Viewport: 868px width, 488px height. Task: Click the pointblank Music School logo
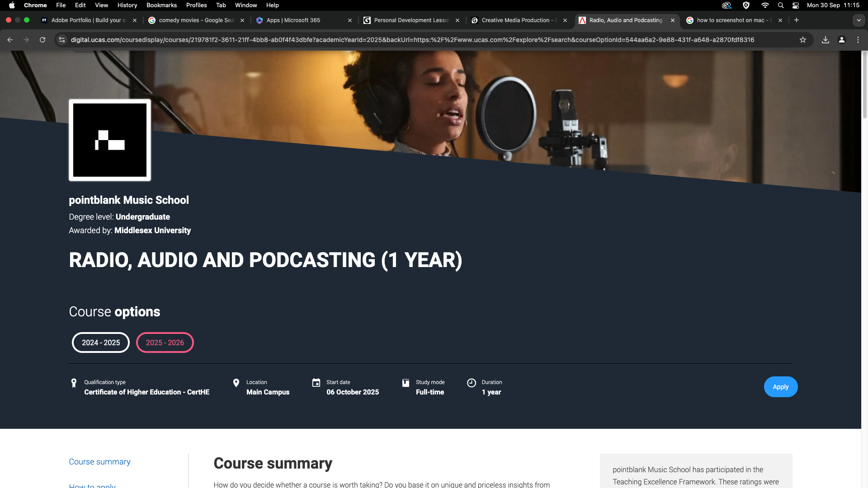110,140
